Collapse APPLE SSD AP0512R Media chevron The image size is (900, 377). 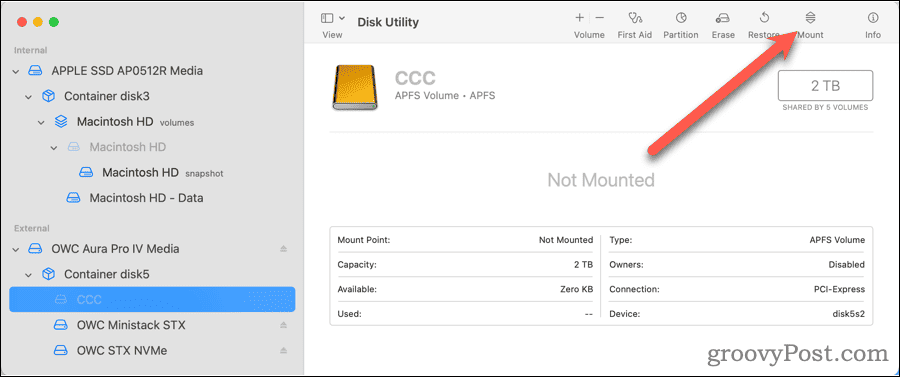click(x=16, y=72)
